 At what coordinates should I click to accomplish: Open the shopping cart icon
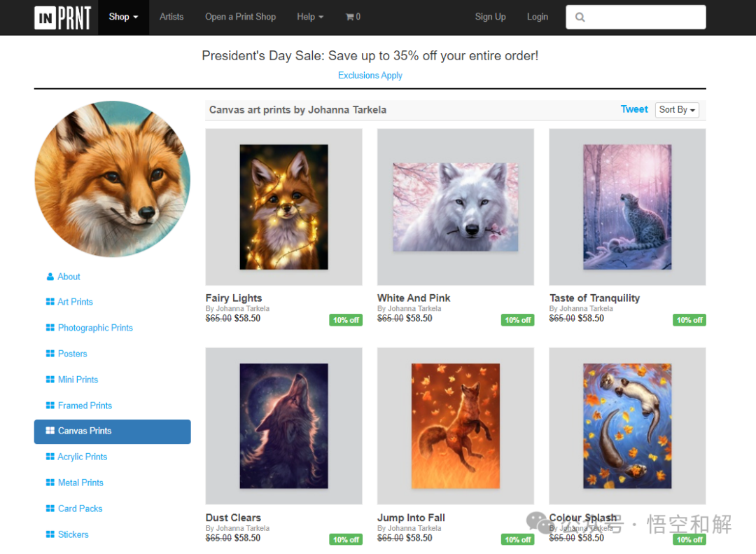349,17
